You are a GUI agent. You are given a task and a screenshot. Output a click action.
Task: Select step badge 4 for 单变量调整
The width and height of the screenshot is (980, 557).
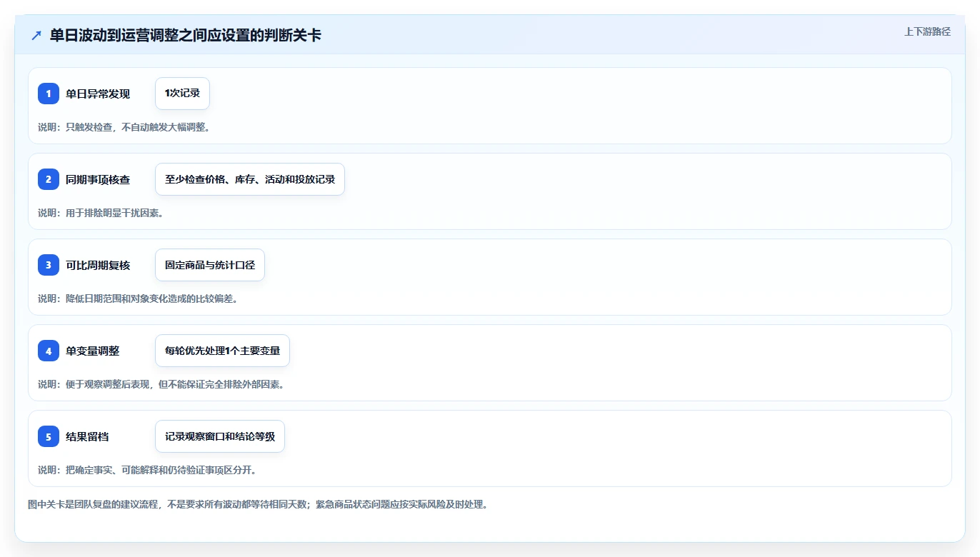pos(49,351)
